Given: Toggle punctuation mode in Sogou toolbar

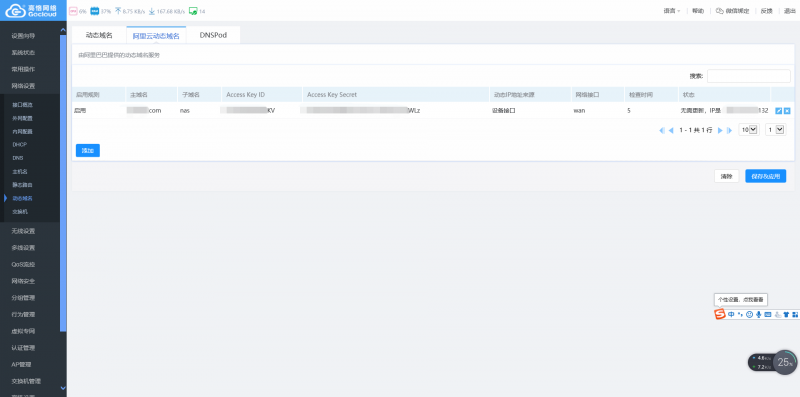Looking at the screenshot, I should [x=740, y=314].
